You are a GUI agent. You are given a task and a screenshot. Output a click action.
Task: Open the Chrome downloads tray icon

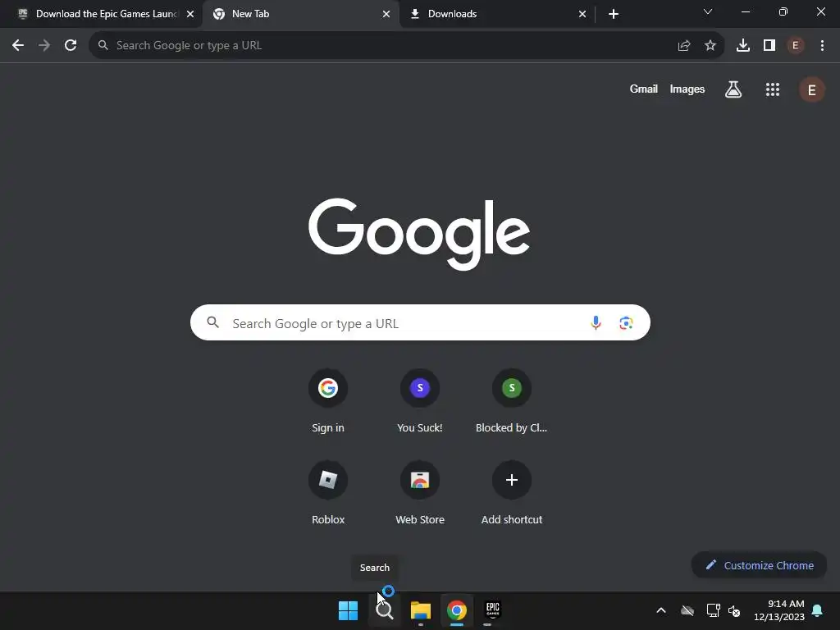coord(743,46)
